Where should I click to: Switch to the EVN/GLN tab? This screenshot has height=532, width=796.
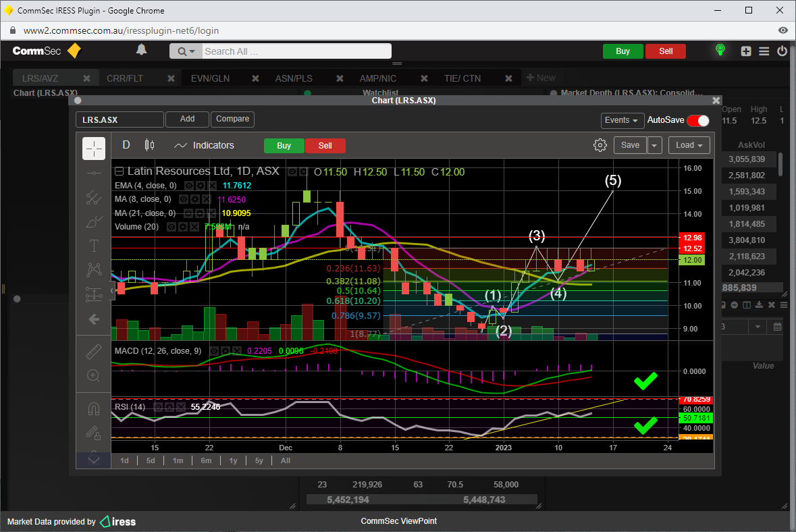click(210, 78)
